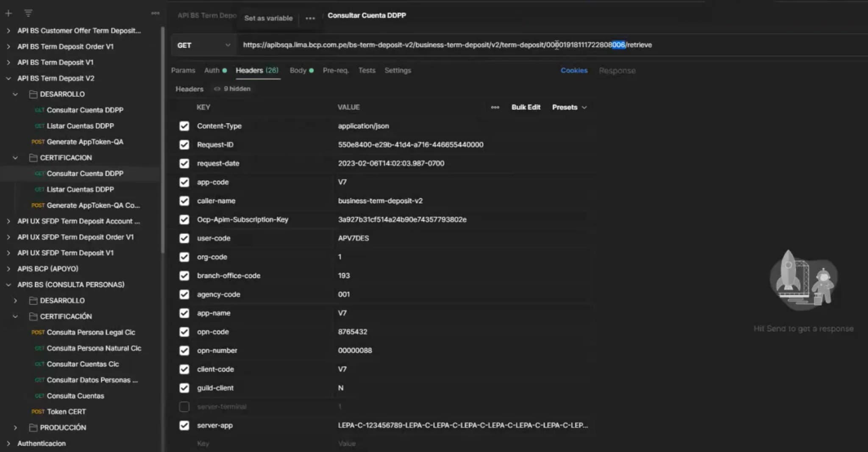Open Listar Cuentas DDPP under DESARROLLO

[80, 126]
